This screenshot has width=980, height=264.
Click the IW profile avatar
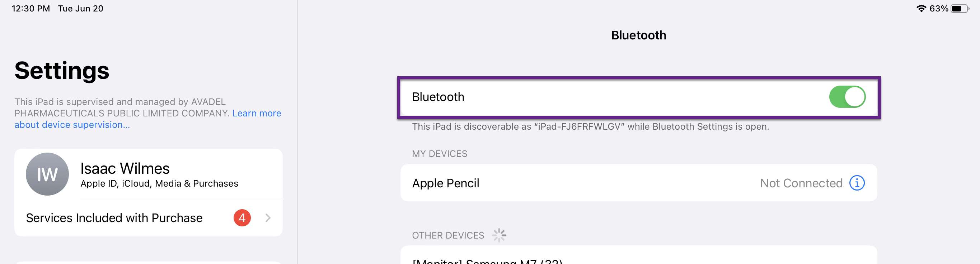[x=47, y=174]
